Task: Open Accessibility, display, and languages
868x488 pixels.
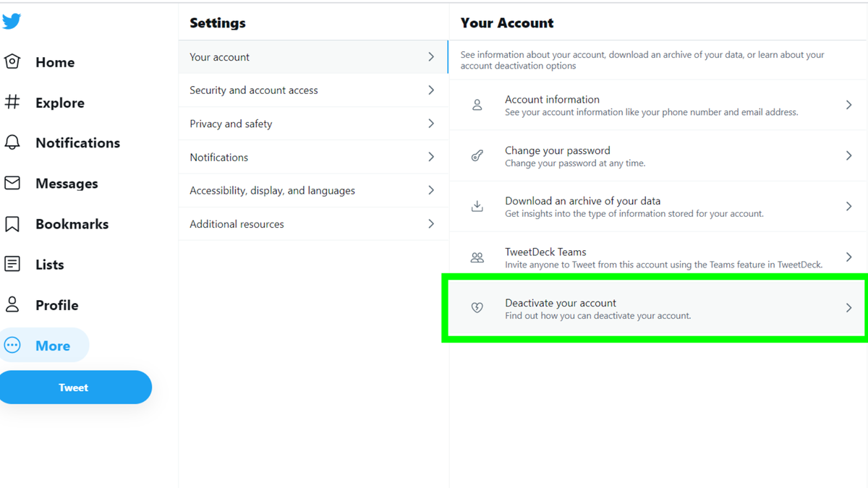Action: (311, 190)
